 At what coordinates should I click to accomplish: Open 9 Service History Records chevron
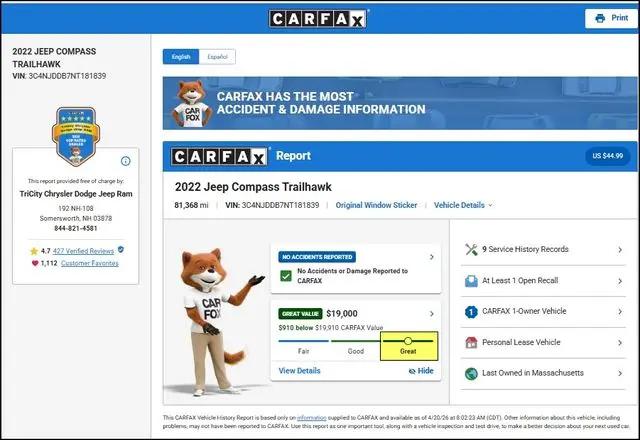point(620,249)
